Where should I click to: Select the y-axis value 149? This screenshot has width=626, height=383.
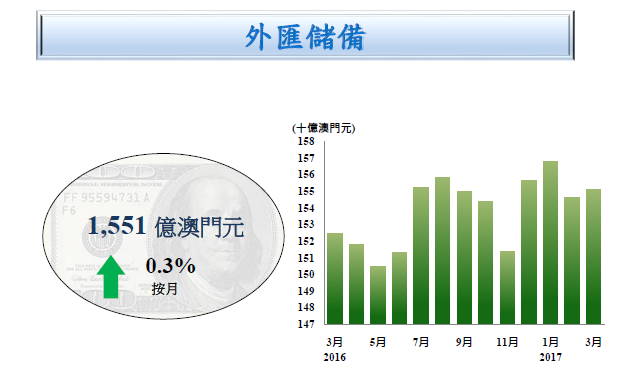tap(306, 291)
